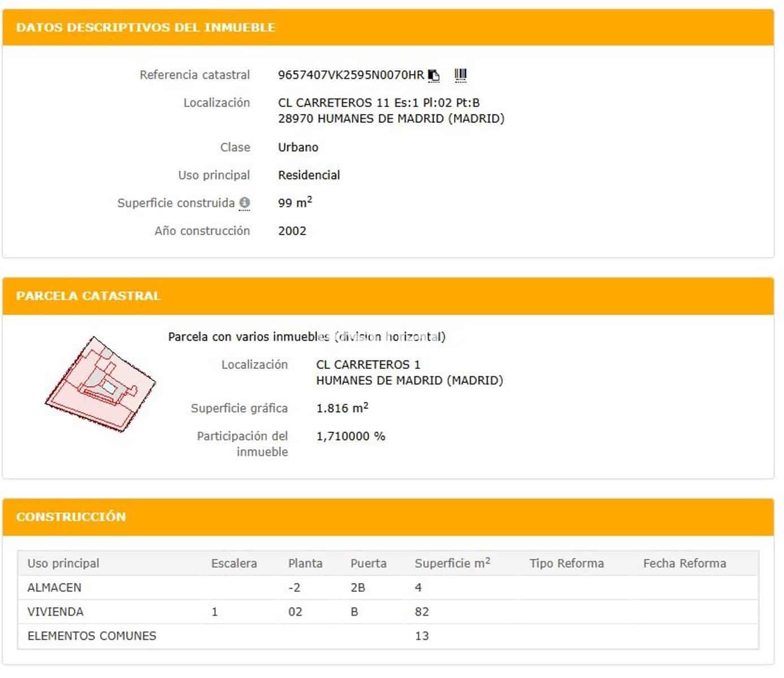Select the ALMACEN row in the construction table
Screen dimensions: 784x678
(54, 588)
